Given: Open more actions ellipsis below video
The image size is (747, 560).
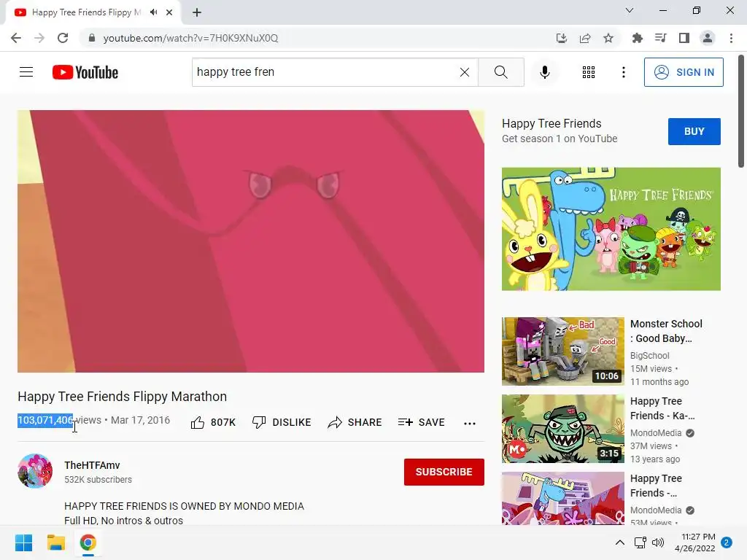Looking at the screenshot, I should [470, 423].
